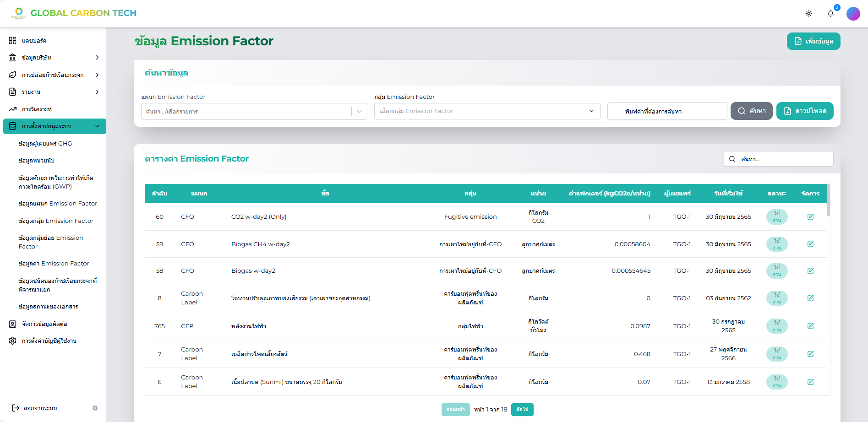Open the user avatar profile
Viewport: 868px width, 422px height.
click(x=853, y=14)
